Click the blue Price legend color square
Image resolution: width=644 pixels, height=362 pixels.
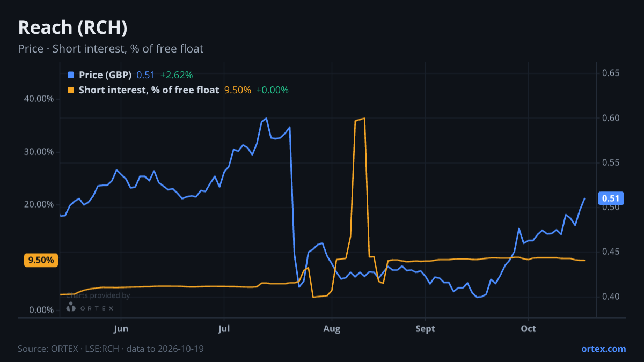pos(71,75)
